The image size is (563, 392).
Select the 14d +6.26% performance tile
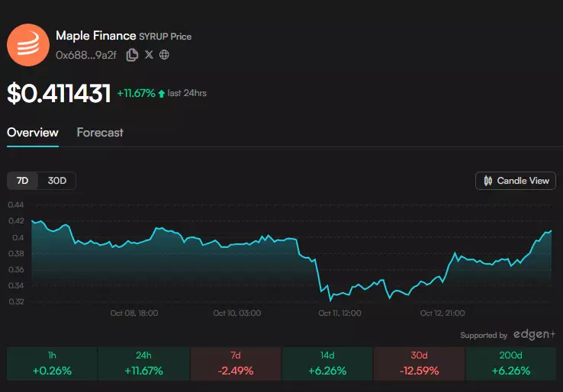(327, 364)
